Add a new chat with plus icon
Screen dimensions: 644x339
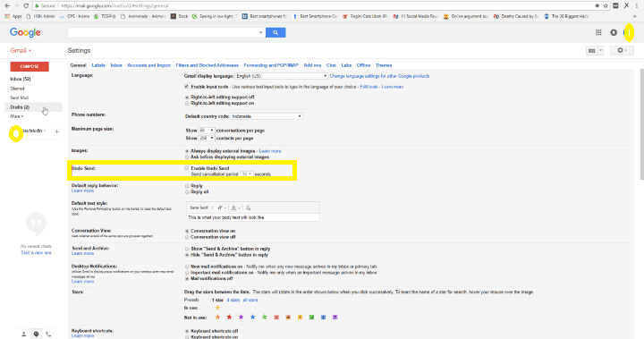click(x=56, y=131)
